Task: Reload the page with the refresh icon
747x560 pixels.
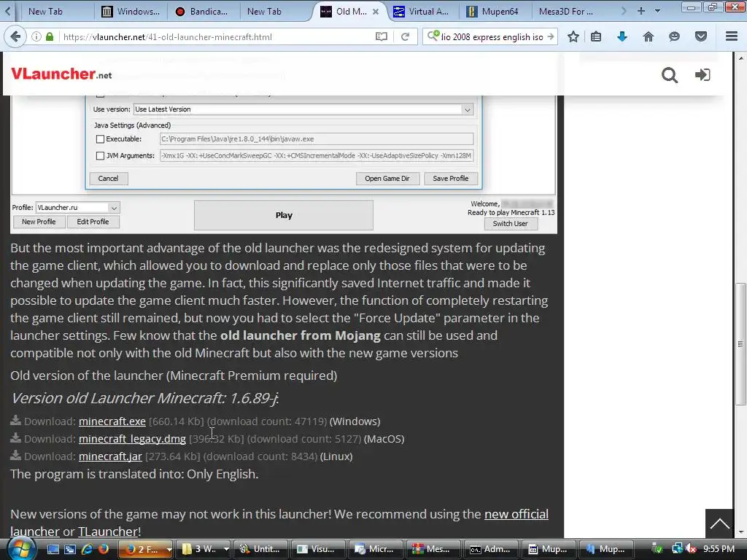Action: pos(406,36)
